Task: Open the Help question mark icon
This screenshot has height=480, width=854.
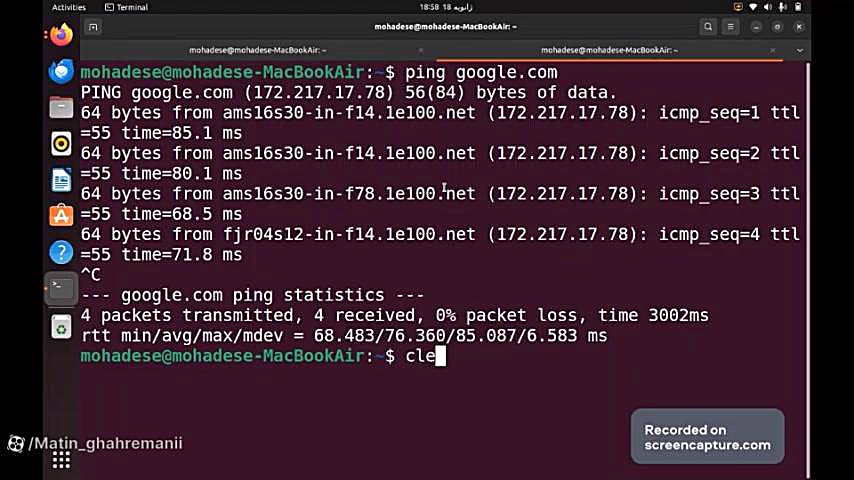Action: (x=61, y=252)
